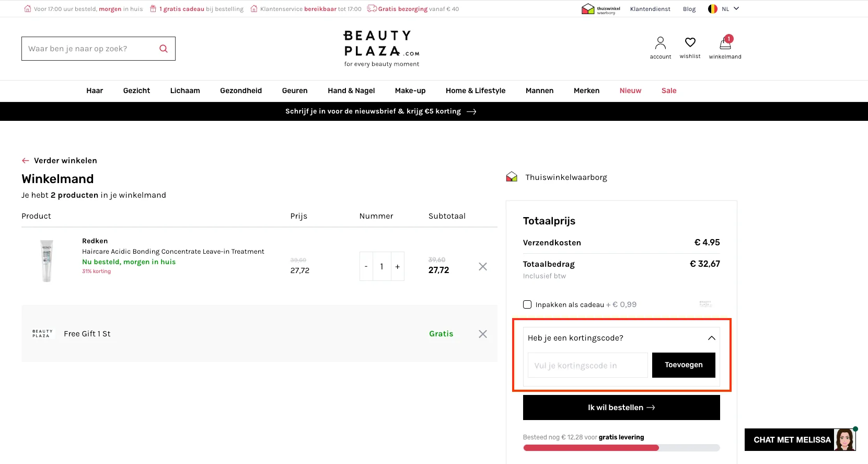Open the Nieuw menu

(x=630, y=90)
